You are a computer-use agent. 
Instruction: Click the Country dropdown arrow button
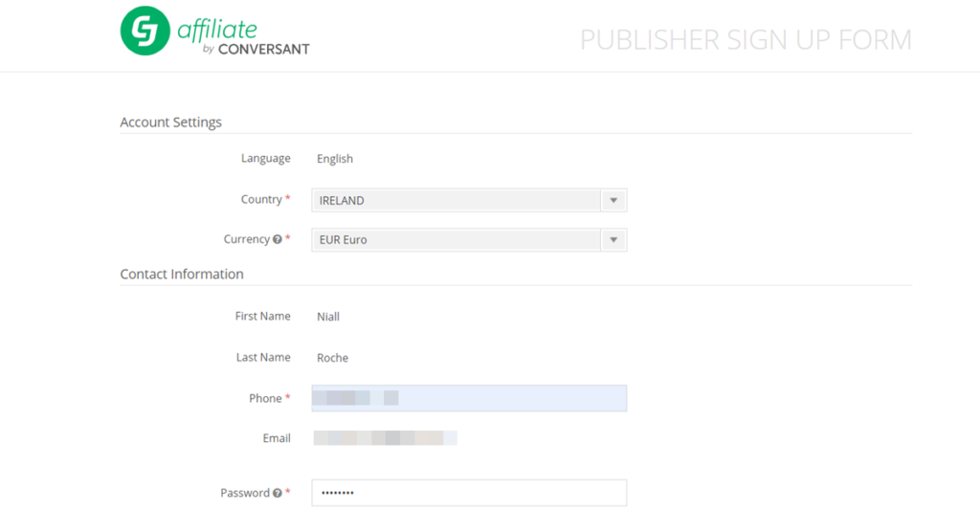point(613,201)
